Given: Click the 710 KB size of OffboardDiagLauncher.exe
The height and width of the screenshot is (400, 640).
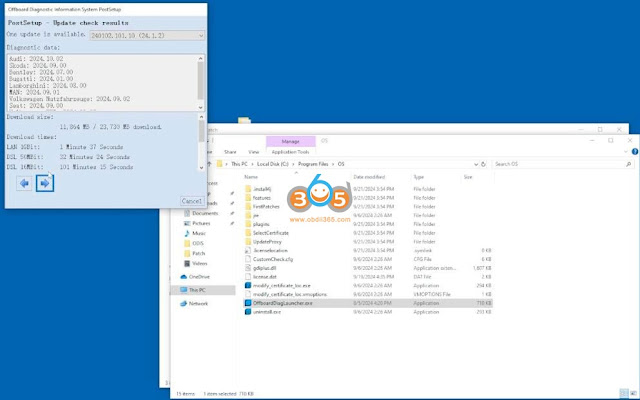Looking at the screenshot, I should (x=484, y=303).
